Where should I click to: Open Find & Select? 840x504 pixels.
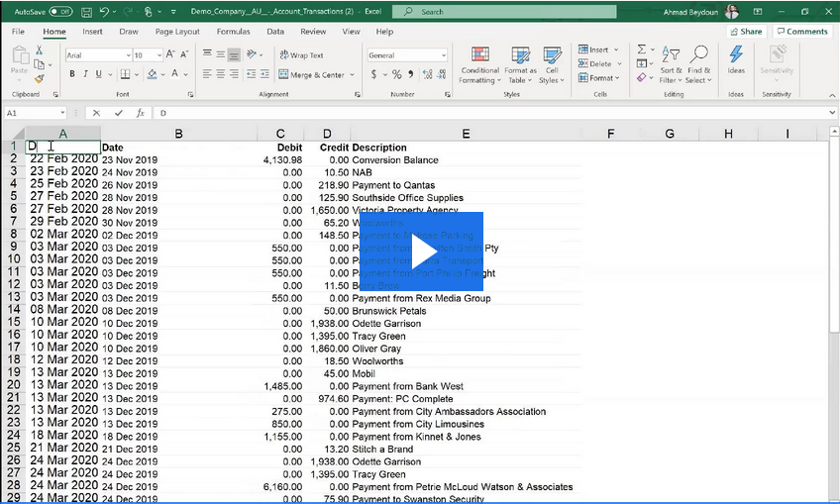pos(698,65)
